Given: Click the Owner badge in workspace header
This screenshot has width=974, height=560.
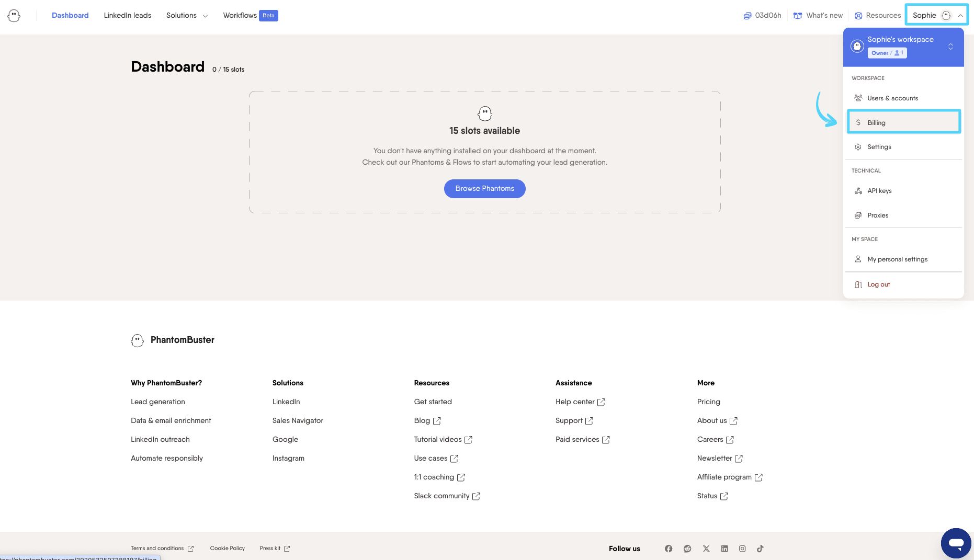Looking at the screenshot, I should click(x=887, y=53).
